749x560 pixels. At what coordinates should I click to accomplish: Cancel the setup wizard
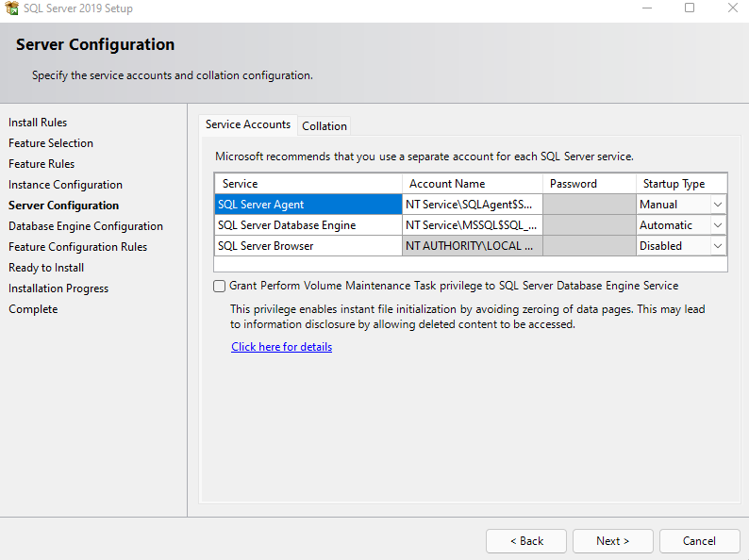coord(699,541)
